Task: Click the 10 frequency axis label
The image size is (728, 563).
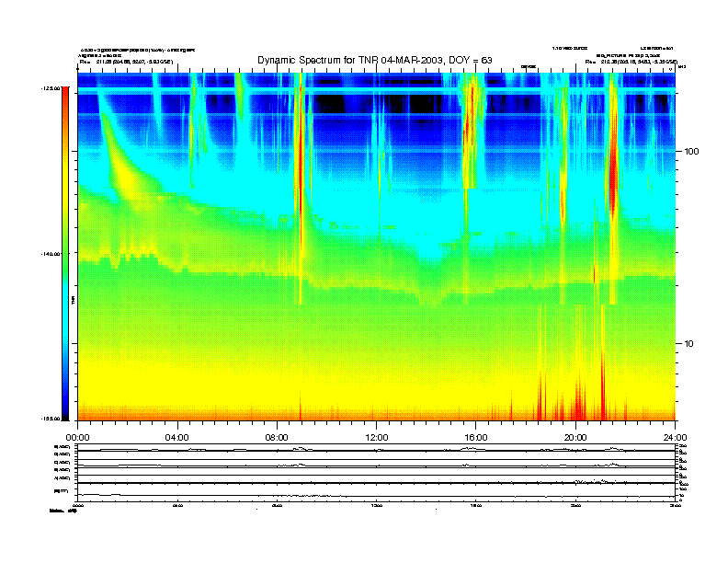Action: [689, 344]
